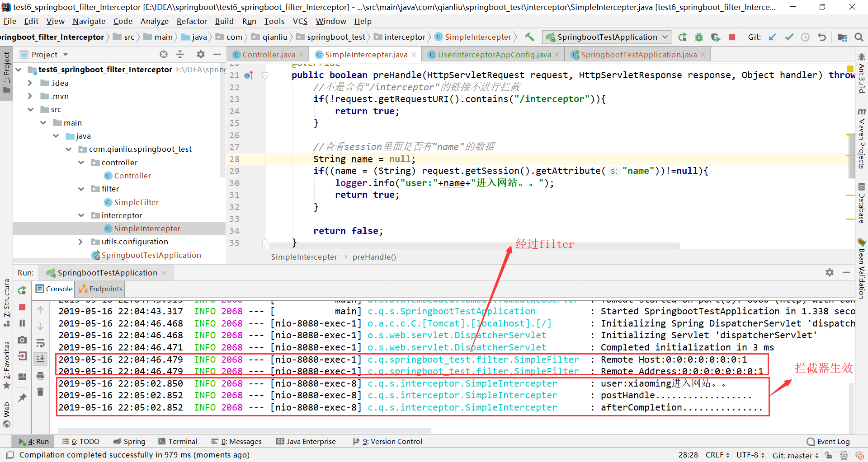Dump threads camera icon

point(22,340)
